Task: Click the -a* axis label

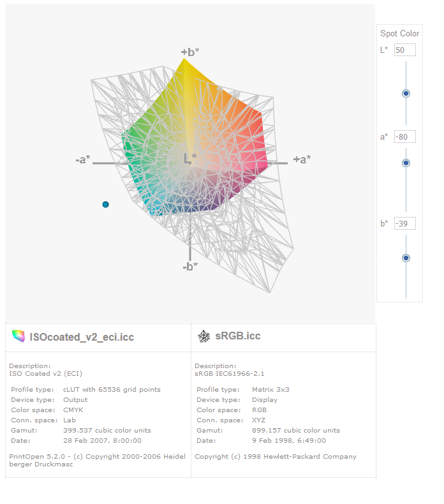Action: 83,159
